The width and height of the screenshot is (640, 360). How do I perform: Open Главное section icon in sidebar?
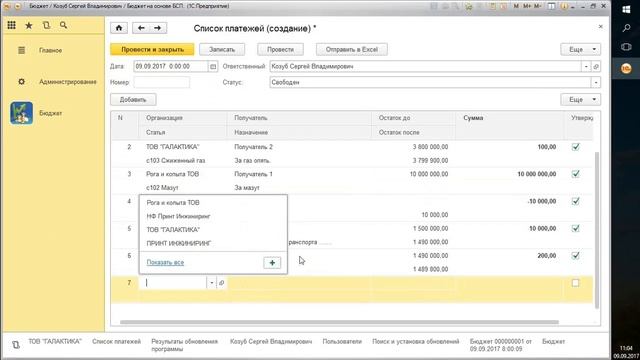coord(22,50)
